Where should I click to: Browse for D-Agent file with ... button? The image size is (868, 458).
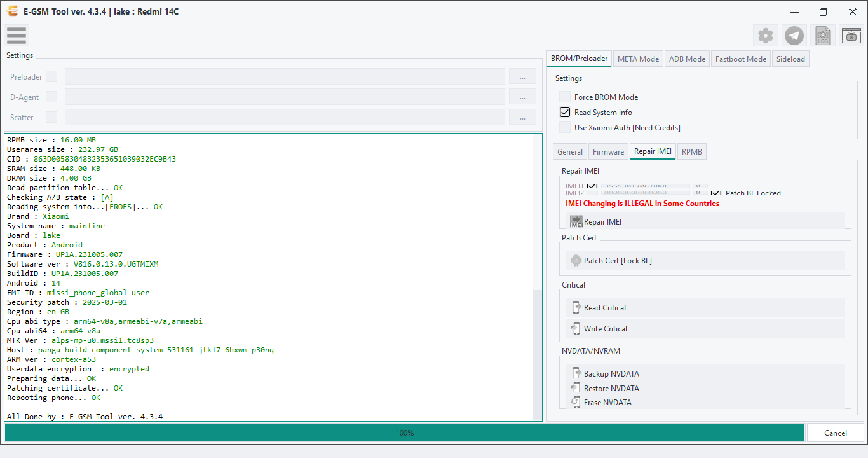point(523,97)
